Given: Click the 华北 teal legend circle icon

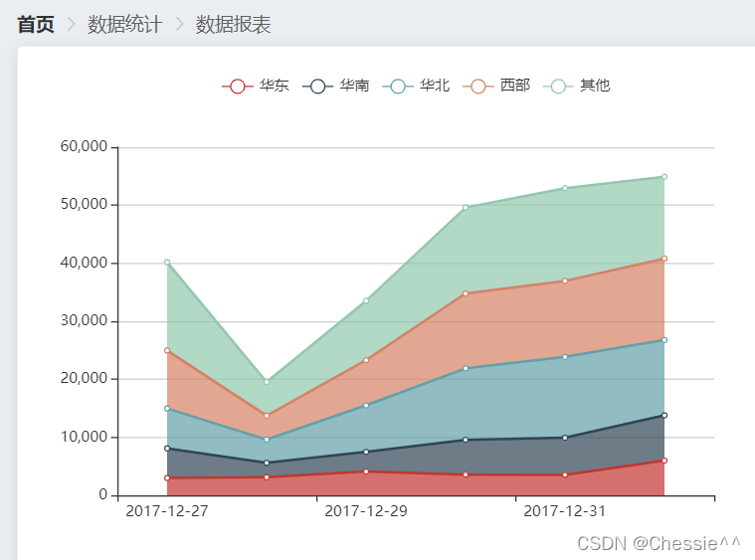Looking at the screenshot, I should pyautogui.click(x=398, y=87).
